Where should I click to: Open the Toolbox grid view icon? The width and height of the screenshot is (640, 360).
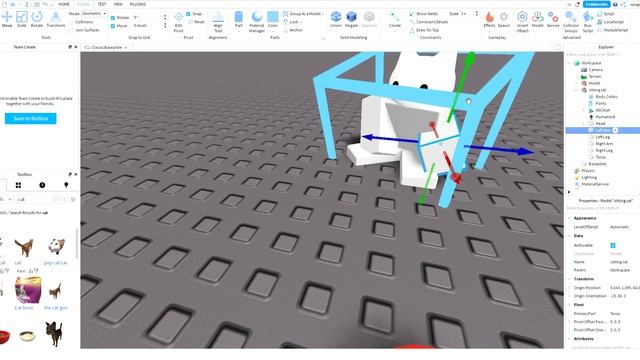pos(18,185)
